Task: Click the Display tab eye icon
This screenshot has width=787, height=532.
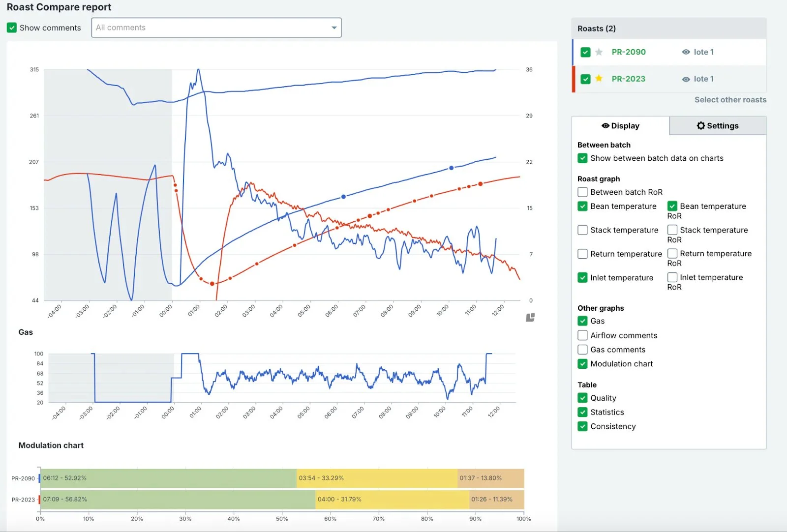Action: (x=605, y=126)
